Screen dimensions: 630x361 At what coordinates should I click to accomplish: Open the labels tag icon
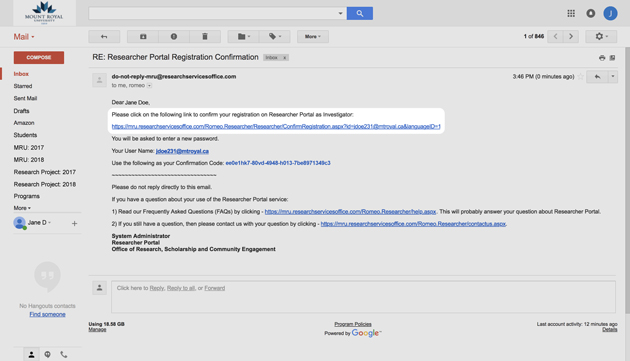point(274,37)
